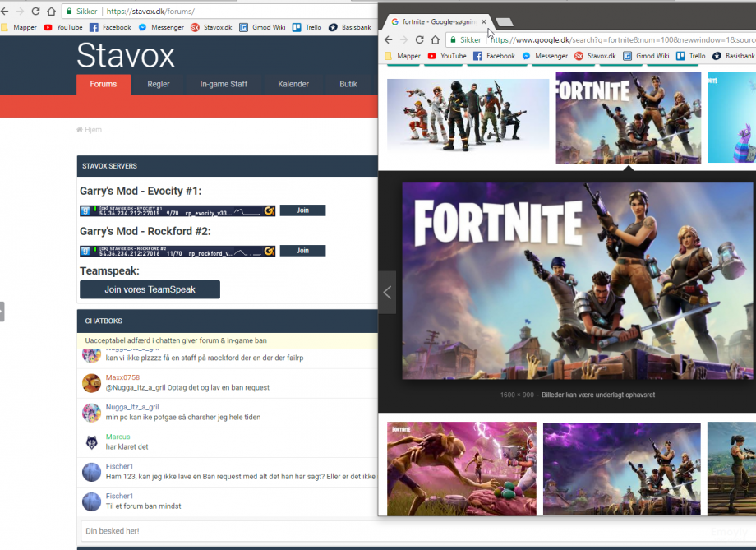
Task: Click Join vores TeamSpeak button
Action: pos(150,289)
